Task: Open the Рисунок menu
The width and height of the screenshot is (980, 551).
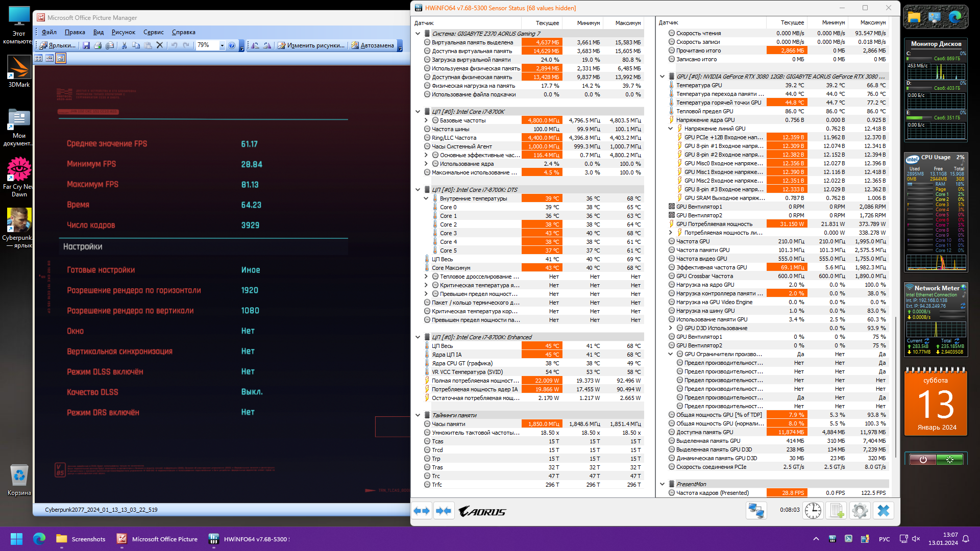Action: point(123,32)
